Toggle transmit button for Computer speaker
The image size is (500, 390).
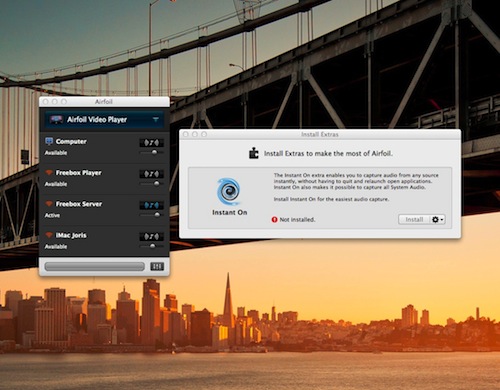pyautogui.click(x=151, y=143)
